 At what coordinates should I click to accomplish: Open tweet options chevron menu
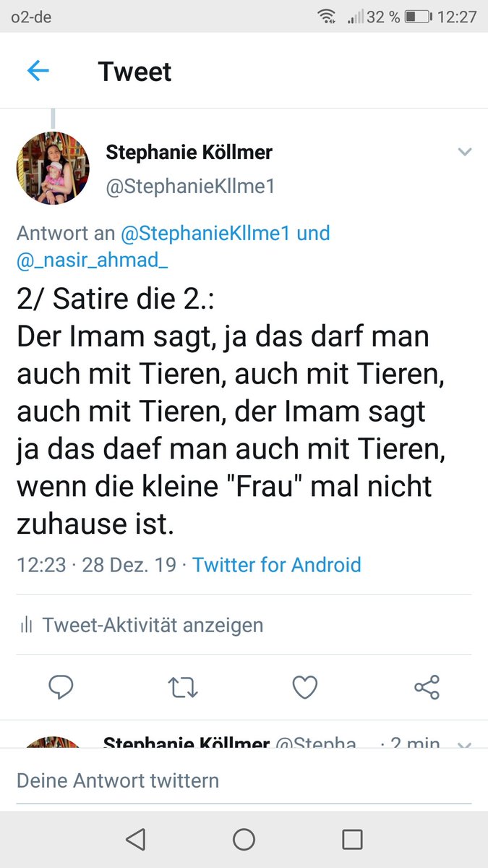click(x=465, y=152)
